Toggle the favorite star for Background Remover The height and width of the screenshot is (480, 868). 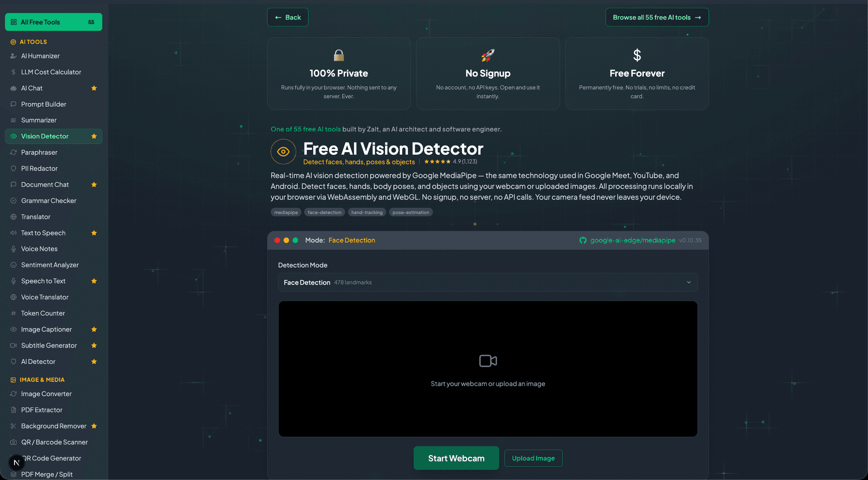click(94, 426)
